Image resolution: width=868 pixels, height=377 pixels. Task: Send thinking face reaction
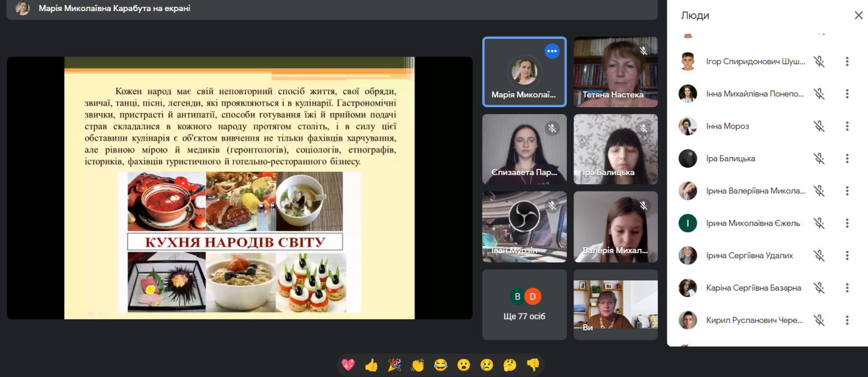(x=510, y=365)
